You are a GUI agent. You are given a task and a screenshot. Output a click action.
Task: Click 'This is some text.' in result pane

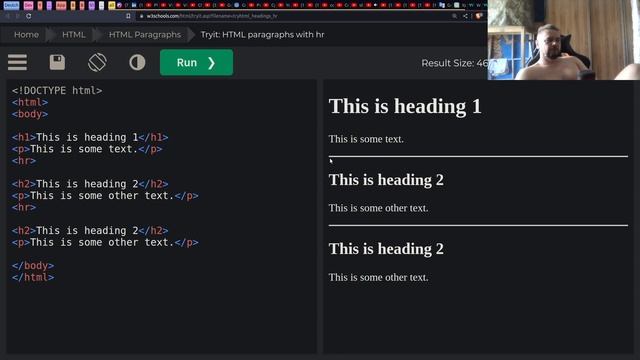(366, 139)
